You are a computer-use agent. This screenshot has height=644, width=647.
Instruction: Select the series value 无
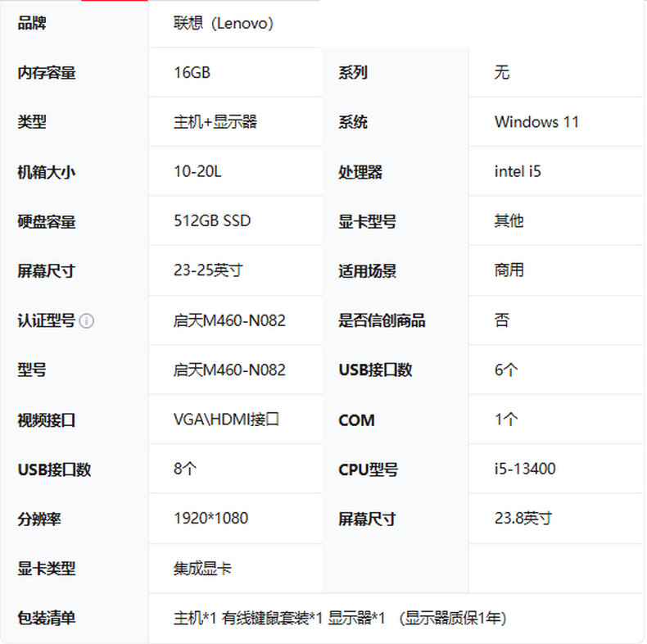(502, 73)
